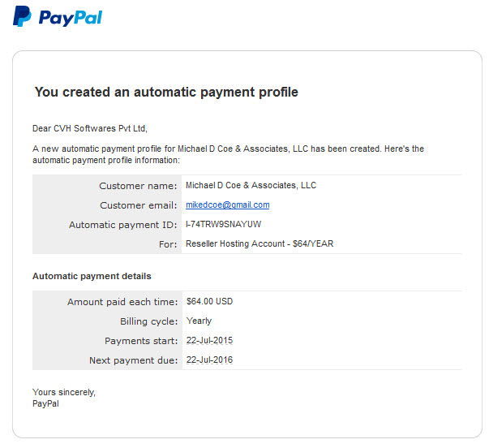Click the heading "You created an automatic payment profile"
This screenshot has width=489, height=448.
point(166,92)
